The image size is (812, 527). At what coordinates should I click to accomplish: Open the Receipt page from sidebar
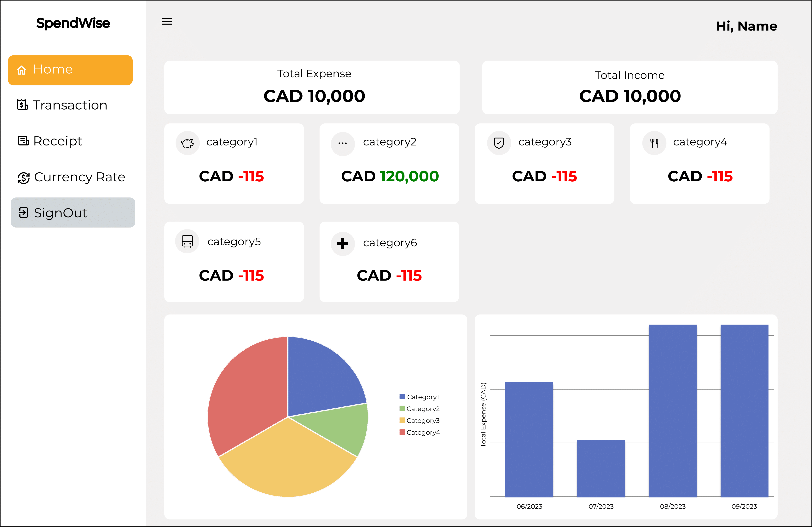point(50,141)
